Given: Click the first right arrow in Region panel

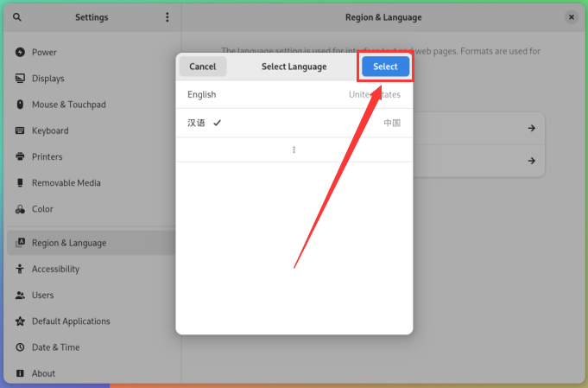Looking at the screenshot, I should pos(532,128).
